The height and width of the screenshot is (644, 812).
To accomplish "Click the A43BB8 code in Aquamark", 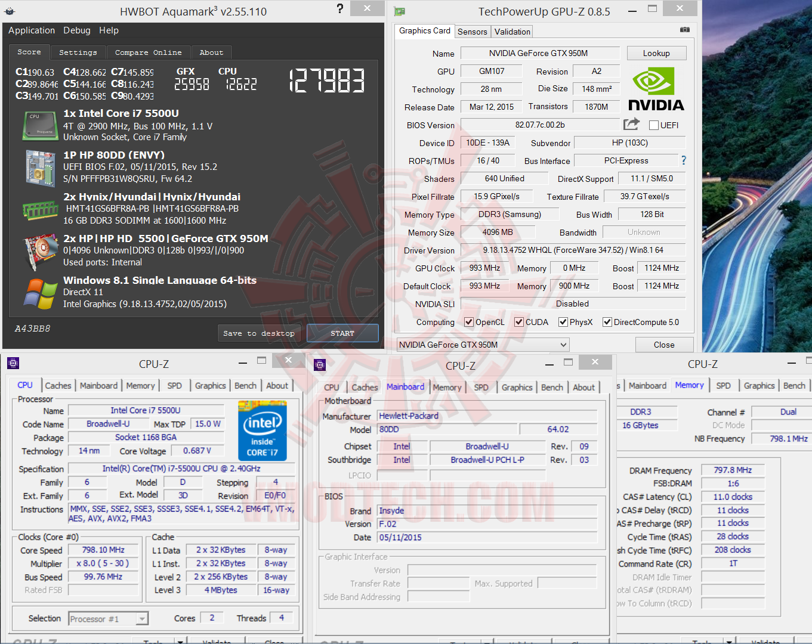I will pyautogui.click(x=32, y=329).
